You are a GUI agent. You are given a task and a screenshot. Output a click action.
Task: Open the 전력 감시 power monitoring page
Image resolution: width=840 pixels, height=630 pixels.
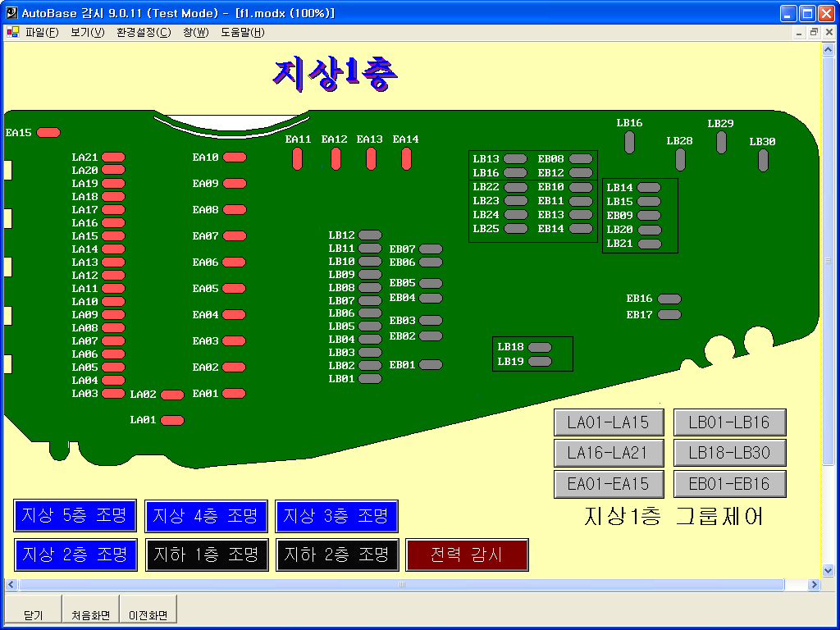coord(467,555)
